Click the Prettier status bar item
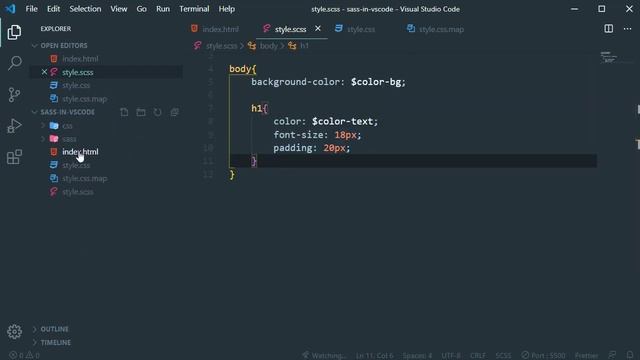This screenshot has width=640, height=360. pos(586,356)
